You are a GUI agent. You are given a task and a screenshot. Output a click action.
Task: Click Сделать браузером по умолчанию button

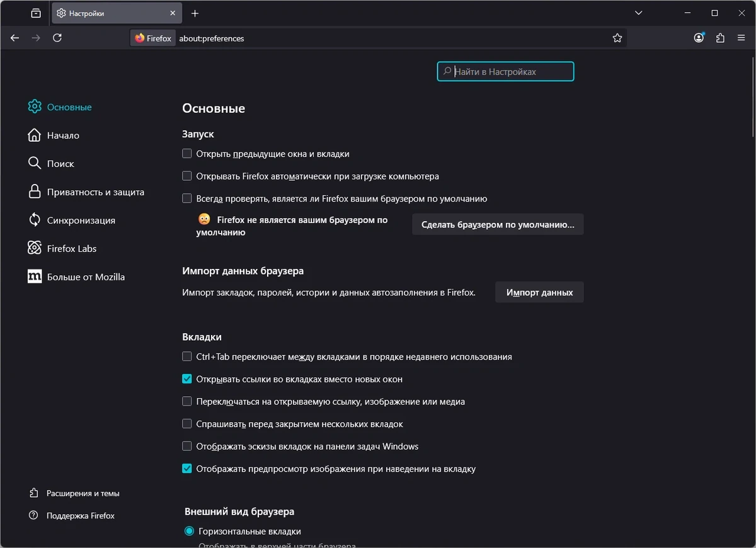point(498,224)
